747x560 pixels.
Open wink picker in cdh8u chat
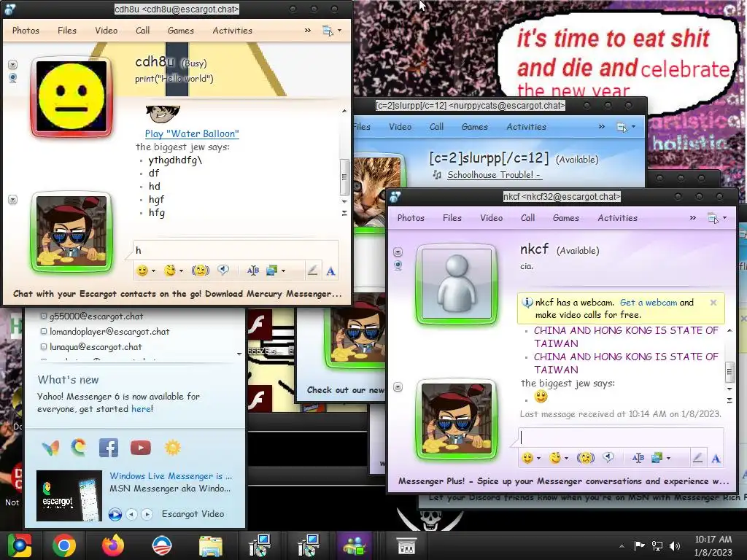pos(170,271)
